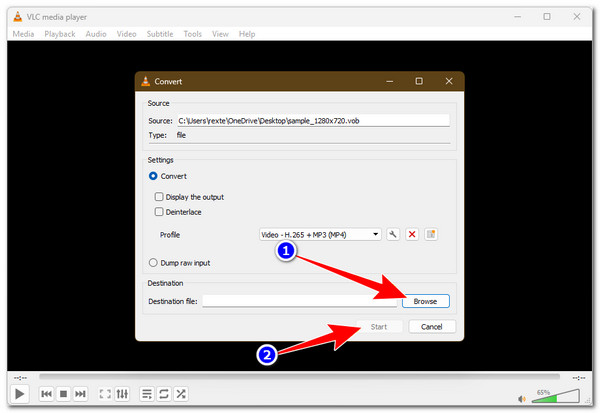Delete selected profile with red X
This screenshot has height=413, width=600.
coord(412,234)
